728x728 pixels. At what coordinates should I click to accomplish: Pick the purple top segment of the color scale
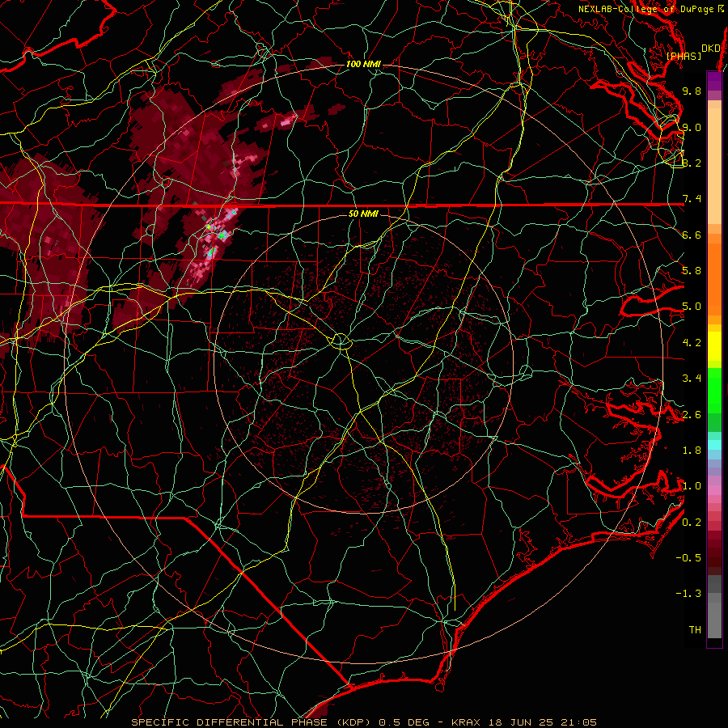[714, 81]
